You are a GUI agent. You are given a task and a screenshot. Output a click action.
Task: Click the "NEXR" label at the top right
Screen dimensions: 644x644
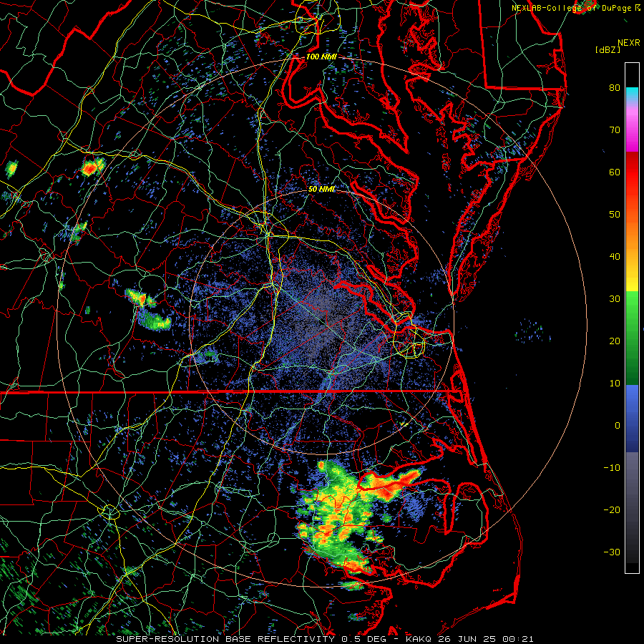pyautogui.click(x=629, y=43)
